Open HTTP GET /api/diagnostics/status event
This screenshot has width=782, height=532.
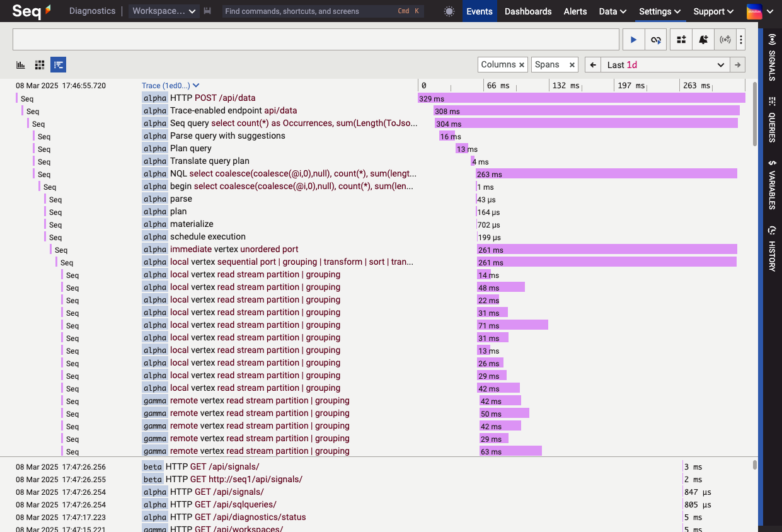[238, 518]
